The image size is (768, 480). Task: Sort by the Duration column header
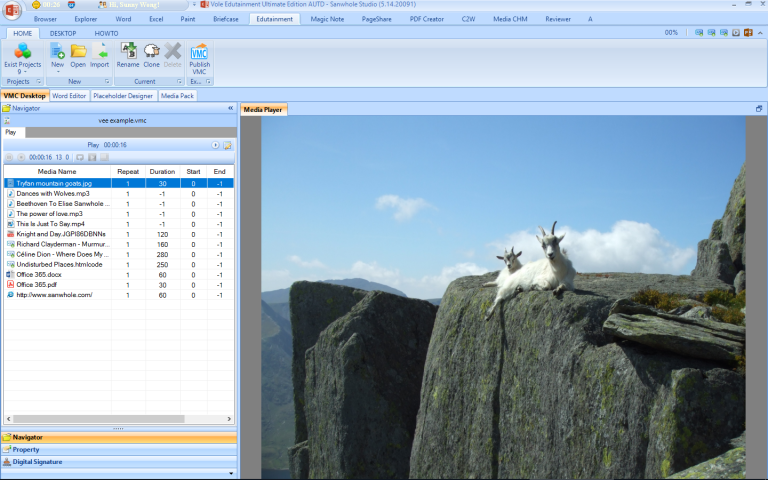[163, 171]
